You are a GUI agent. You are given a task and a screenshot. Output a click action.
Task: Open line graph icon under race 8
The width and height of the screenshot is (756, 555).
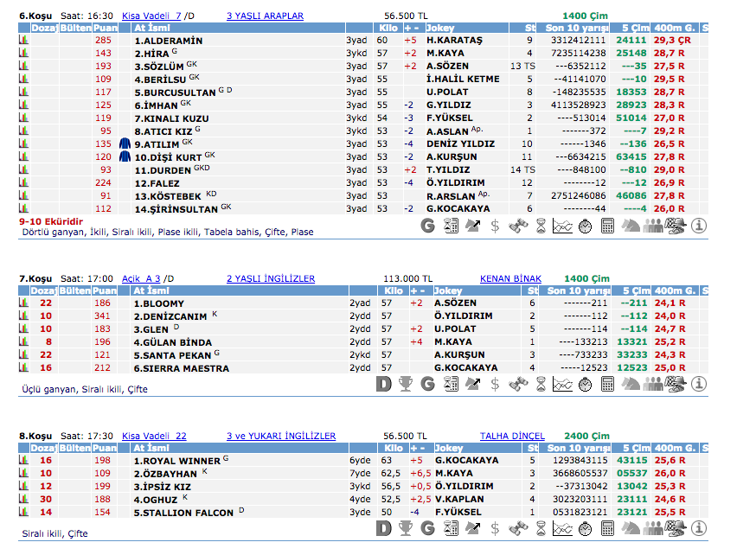[x=563, y=527]
